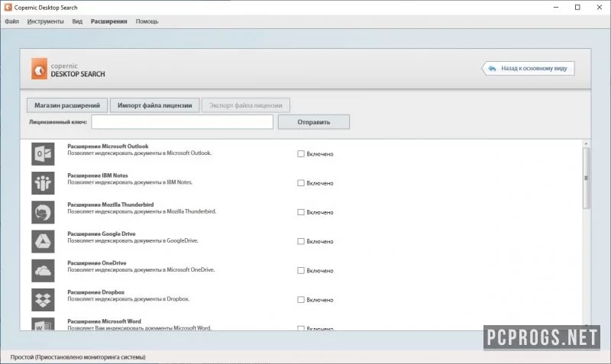611x364 pixels.
Task: Go back via Назад к основному виду
Action: point(529,68)
